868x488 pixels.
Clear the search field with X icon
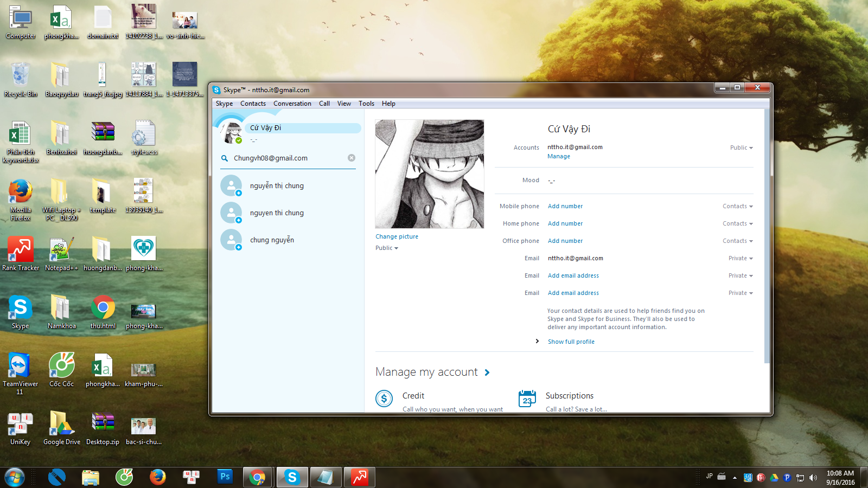(x=352, y=158)
